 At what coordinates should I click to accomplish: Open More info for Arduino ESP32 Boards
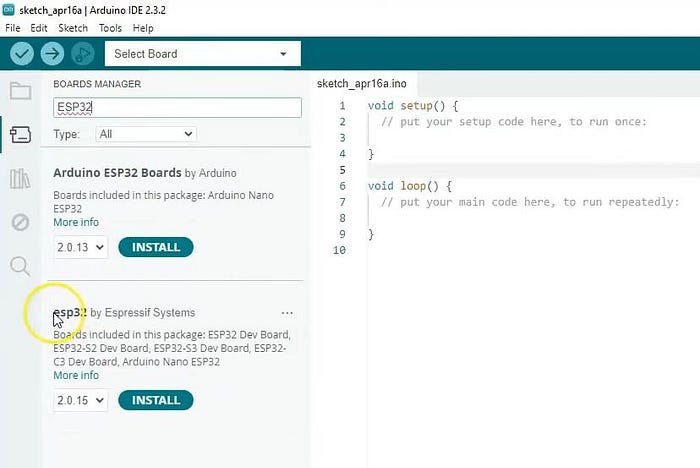(x=76, y=222)
